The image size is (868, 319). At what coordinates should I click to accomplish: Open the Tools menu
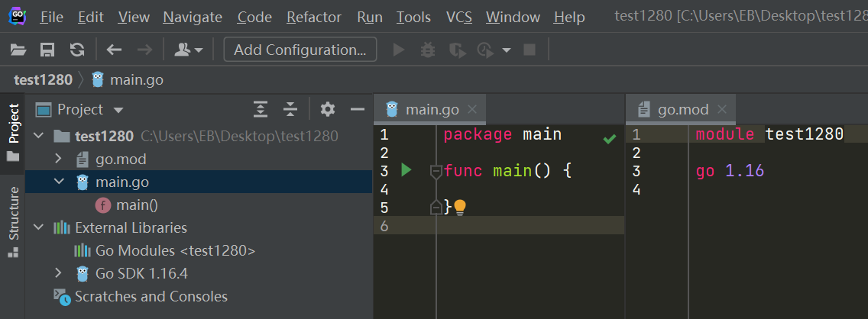tap(413, 18)
